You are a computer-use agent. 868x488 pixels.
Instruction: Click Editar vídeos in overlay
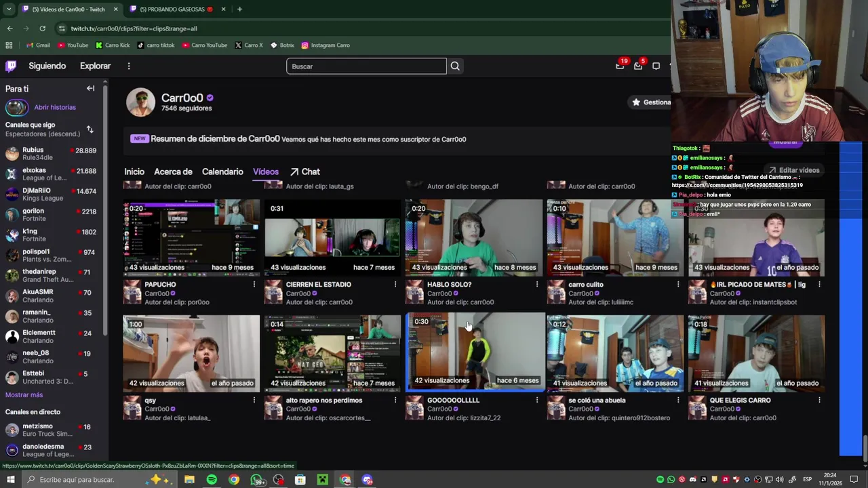coord(794,170)
